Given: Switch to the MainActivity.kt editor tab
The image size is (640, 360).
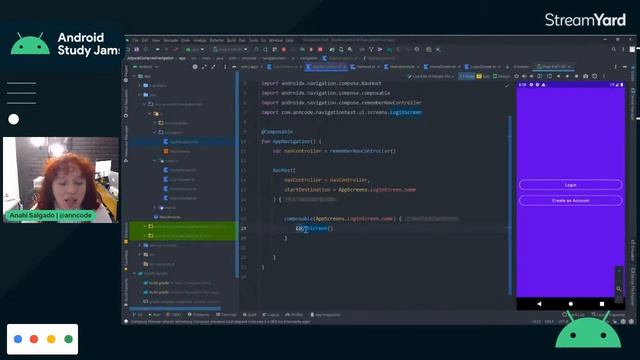Looking at the screenshot, I should pos(401,67).
